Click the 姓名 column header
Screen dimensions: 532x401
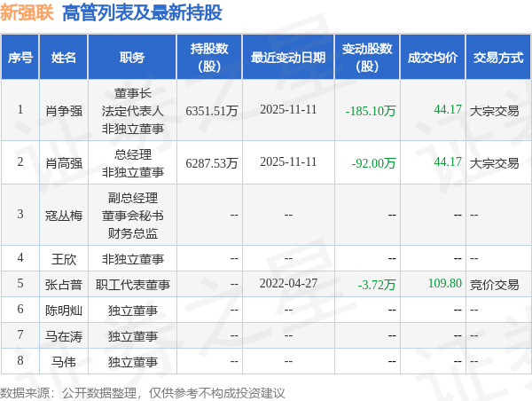click(x=64, y=57)
